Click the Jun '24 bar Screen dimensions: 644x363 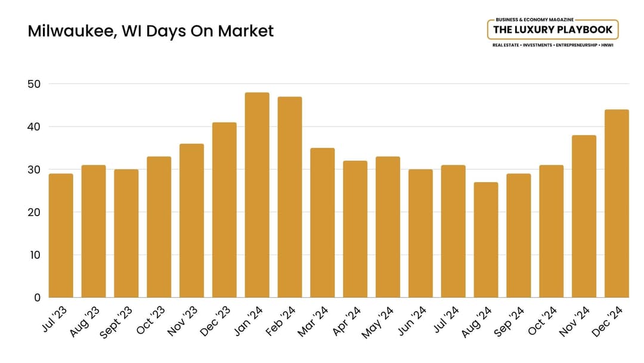point(420,233)
